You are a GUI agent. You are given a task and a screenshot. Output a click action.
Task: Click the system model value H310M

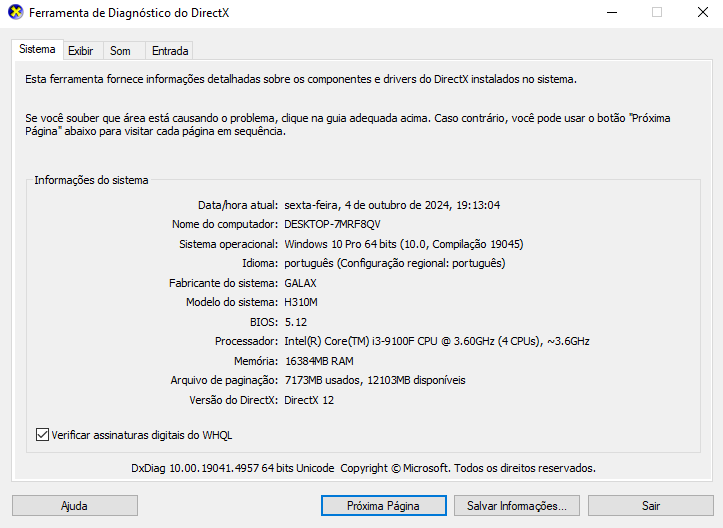tap(301, 302)
